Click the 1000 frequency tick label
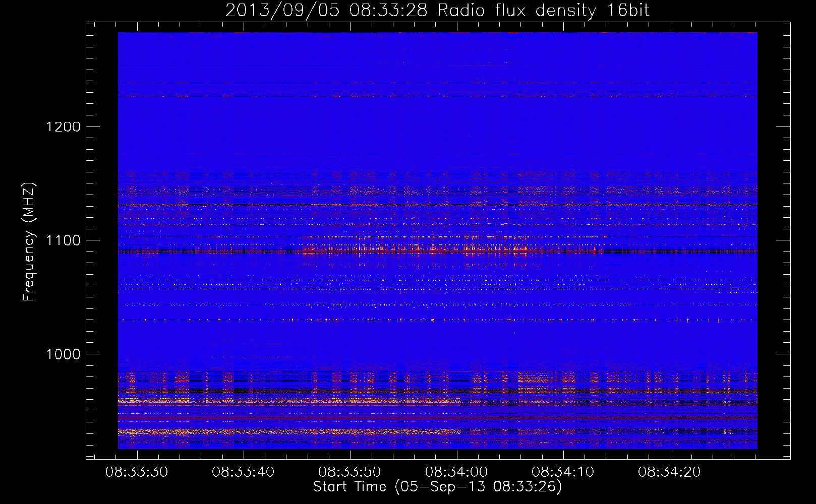 coord(64,354)
